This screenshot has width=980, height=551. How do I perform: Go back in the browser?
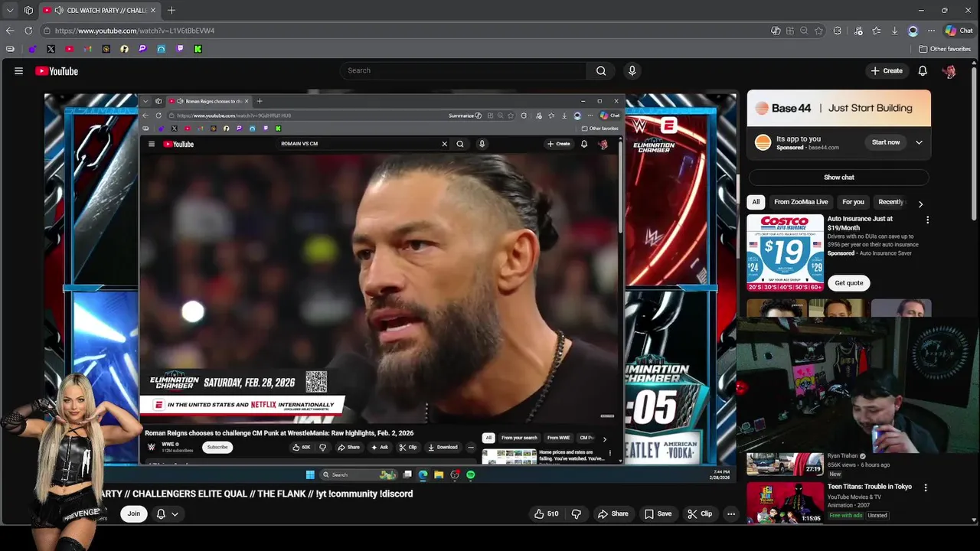(9, 31)
